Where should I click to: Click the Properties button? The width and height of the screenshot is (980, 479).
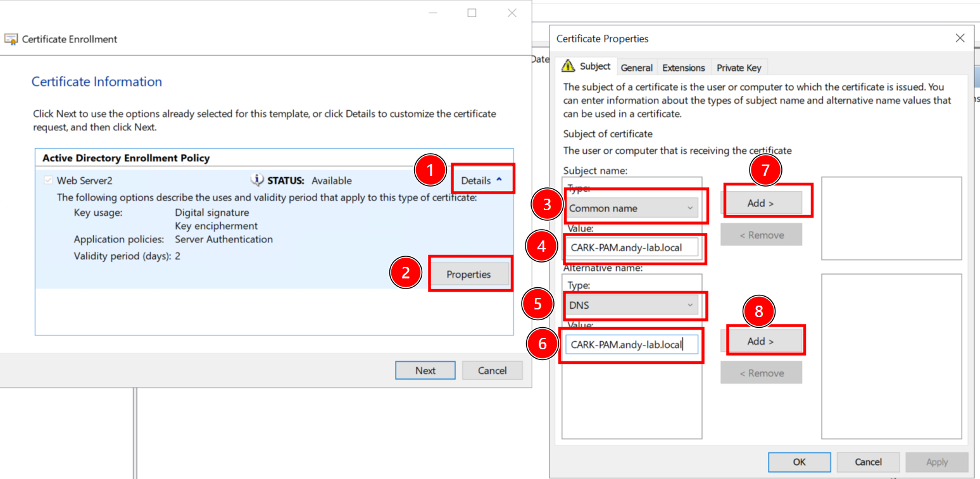(468, 274)
